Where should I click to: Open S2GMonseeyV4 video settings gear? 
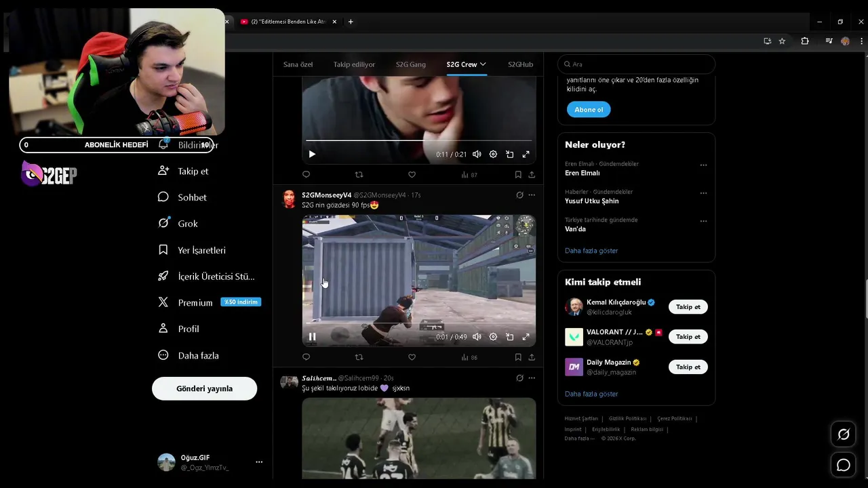493,337
